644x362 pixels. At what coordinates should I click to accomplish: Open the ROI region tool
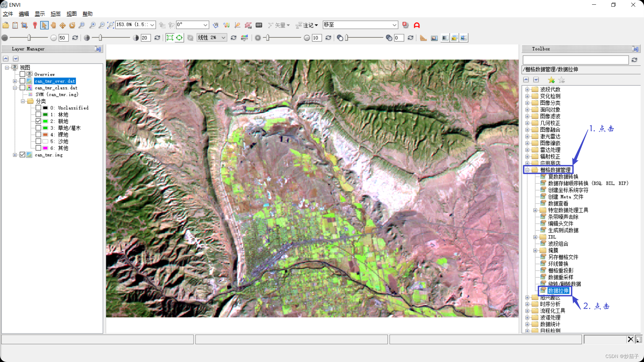[248, 25]
